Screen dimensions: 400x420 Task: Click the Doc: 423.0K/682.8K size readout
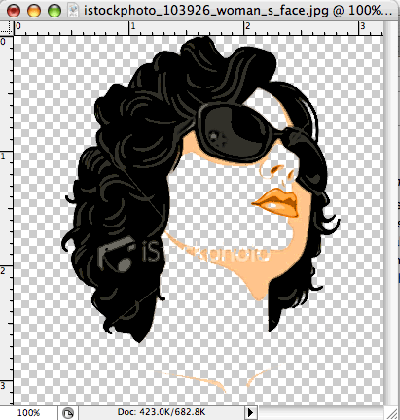pyautogui.click(x=161, y=412)
